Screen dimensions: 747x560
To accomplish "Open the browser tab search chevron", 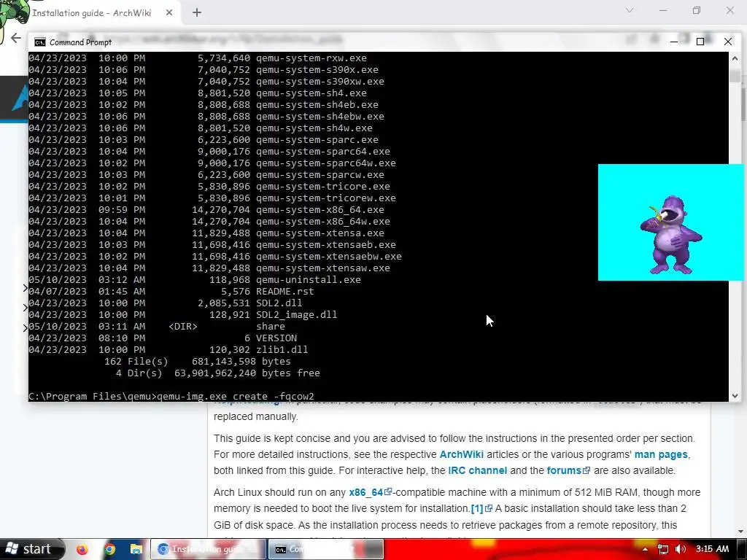I will tap(630, 10).
